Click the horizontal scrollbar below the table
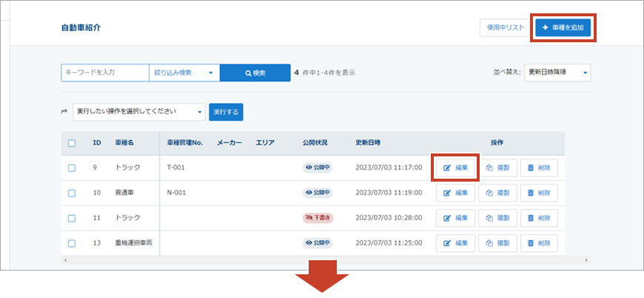The width and height of the screenshot is (644, 298). (x=326, y=260)
